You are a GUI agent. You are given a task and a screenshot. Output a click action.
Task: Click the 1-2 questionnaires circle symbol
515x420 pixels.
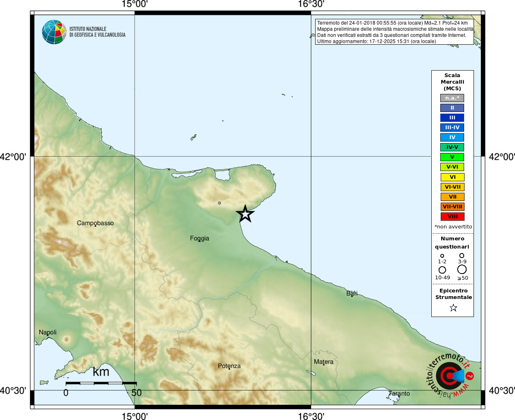[x=442, y=256]
